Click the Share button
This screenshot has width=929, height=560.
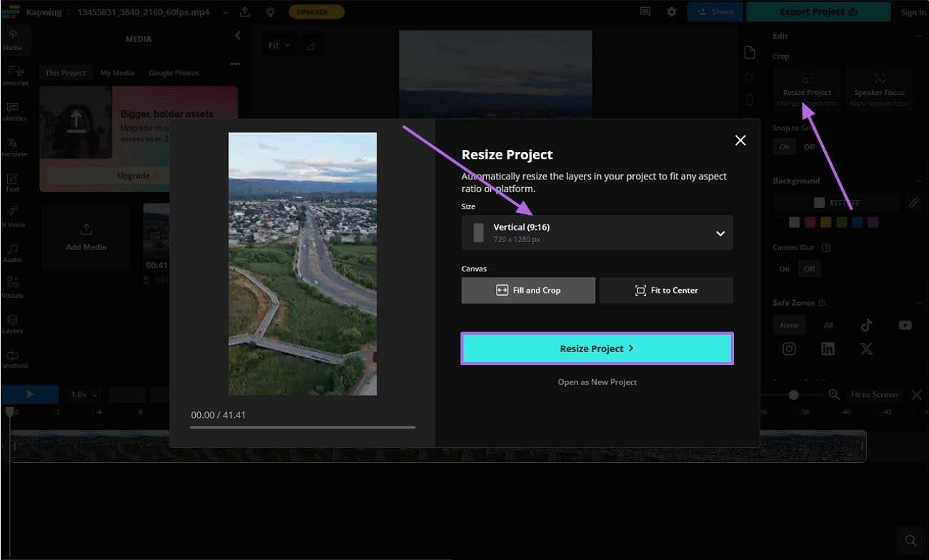[714, 12]
